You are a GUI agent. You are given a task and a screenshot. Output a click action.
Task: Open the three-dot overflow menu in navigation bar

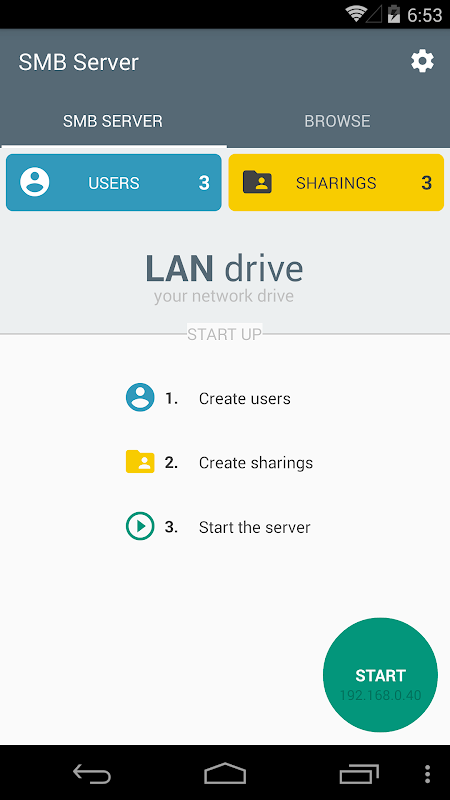pyautogui.click(x=428, y=773)
